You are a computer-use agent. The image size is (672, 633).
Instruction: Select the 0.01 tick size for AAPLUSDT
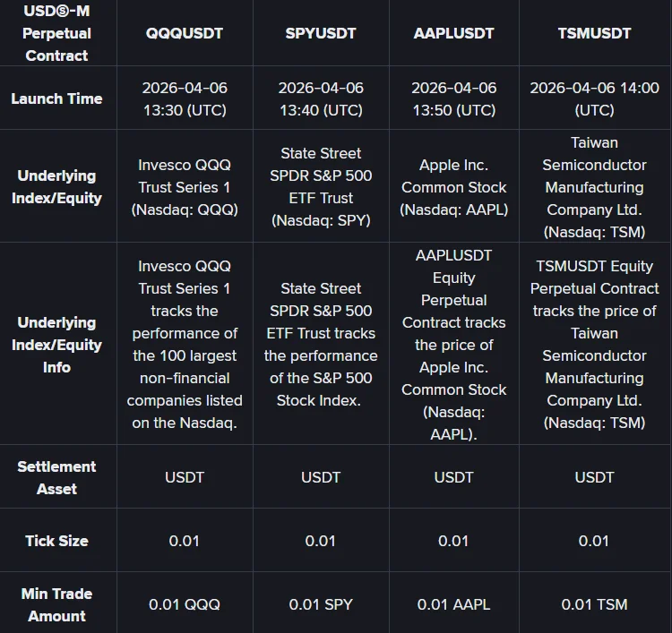pos(453,541)
